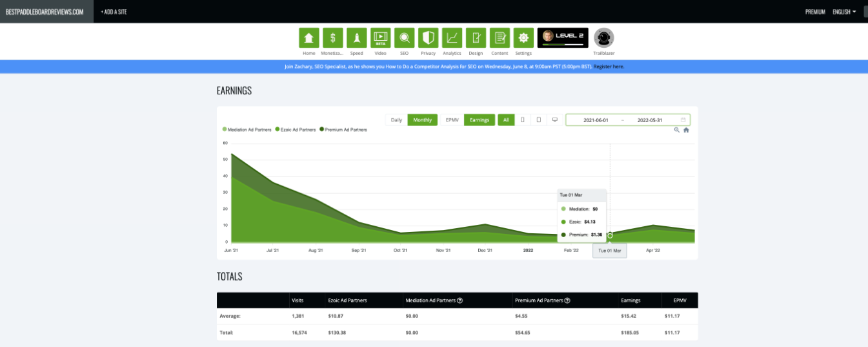Filter chart by mobile phone device
Image resolution: width=868 pixels, height=347 pixels.
pos(522,120)
